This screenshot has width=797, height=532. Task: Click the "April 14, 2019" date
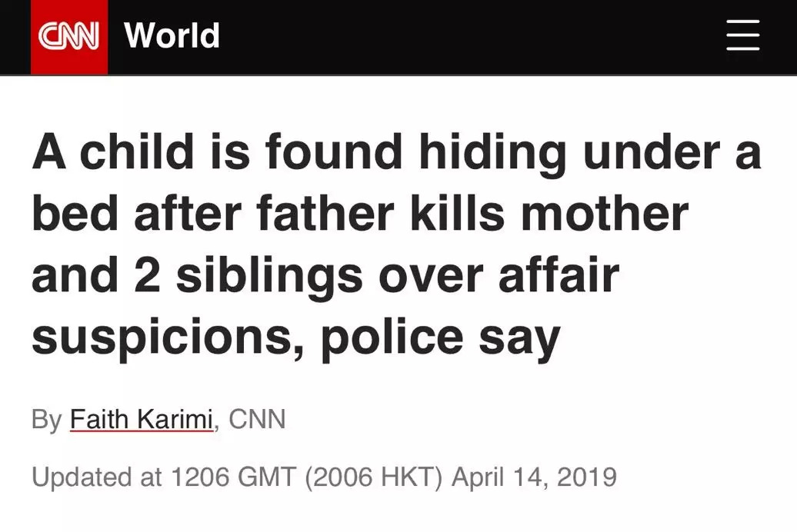(x=534, y=477)
